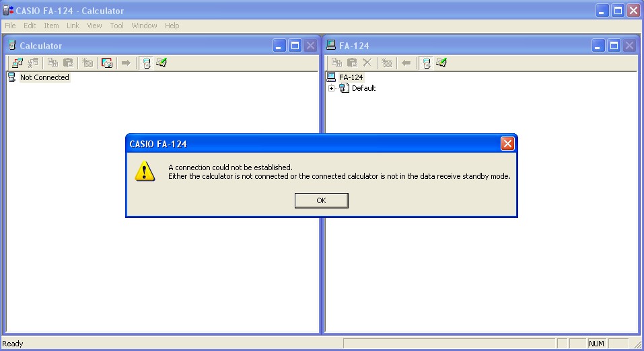Select calculator storage view icon in Calculator pane
Image resolution: width=644 pixels, height=351 pixels.
pos(146,63)
